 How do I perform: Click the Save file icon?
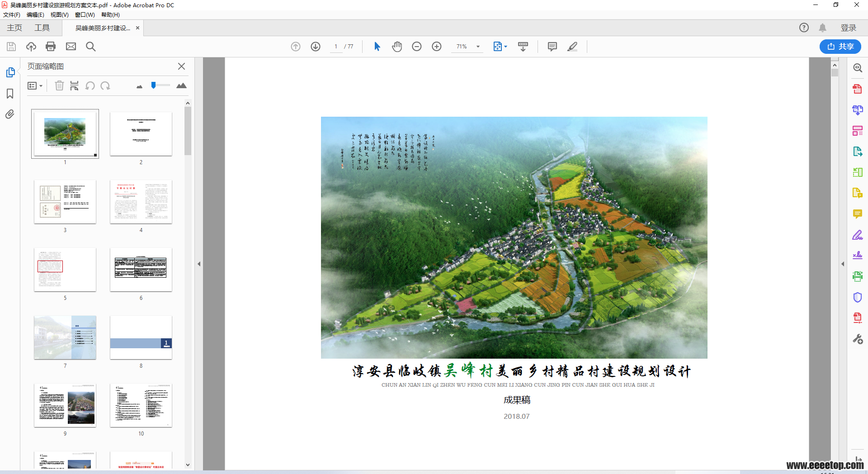(11, 47)
